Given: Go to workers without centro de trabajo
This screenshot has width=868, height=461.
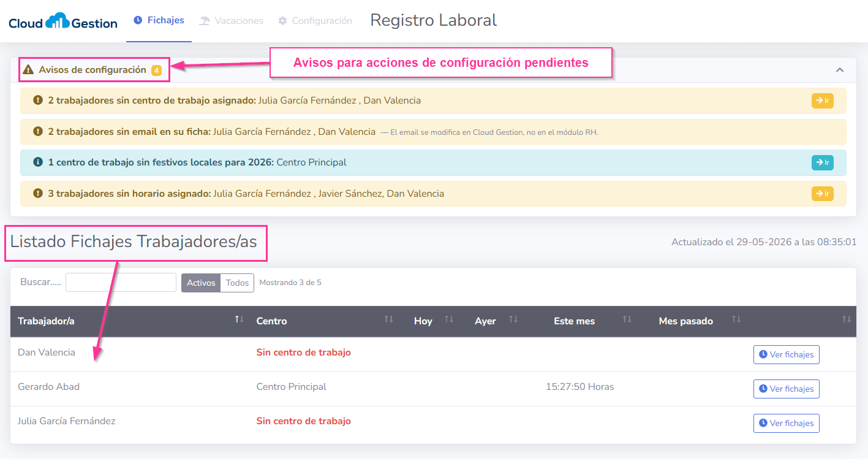Looking at the screenshot, I should click(822, 101).
